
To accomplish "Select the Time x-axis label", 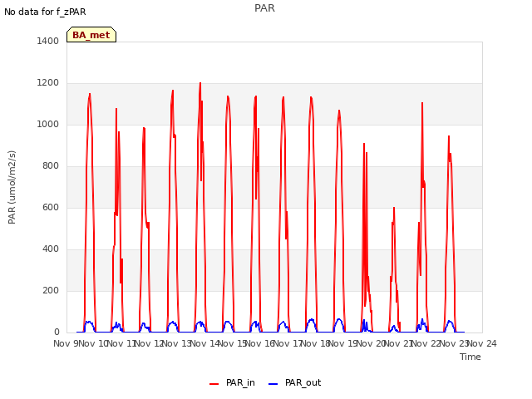I will (470, 357).
